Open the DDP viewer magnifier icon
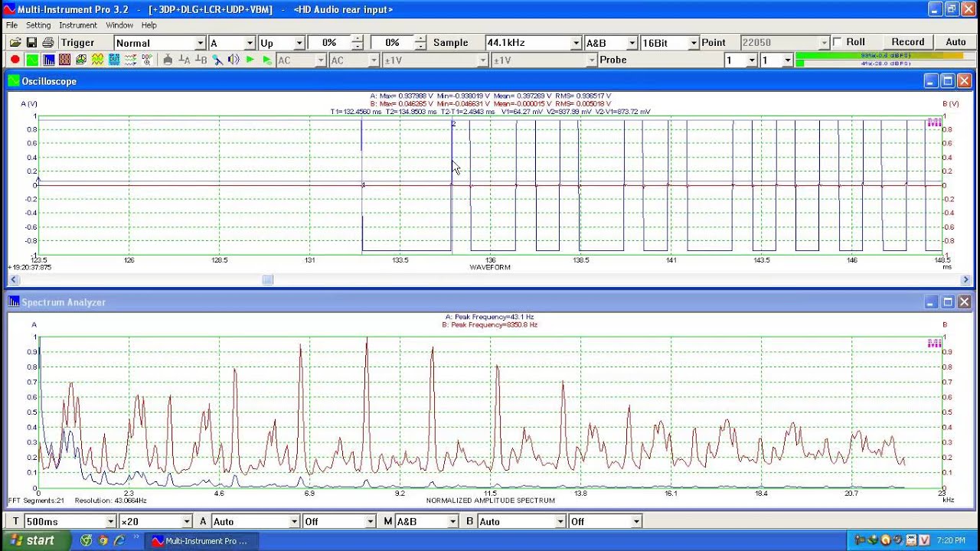The width and height of the screenshot is (980, 551). (146, 60)
